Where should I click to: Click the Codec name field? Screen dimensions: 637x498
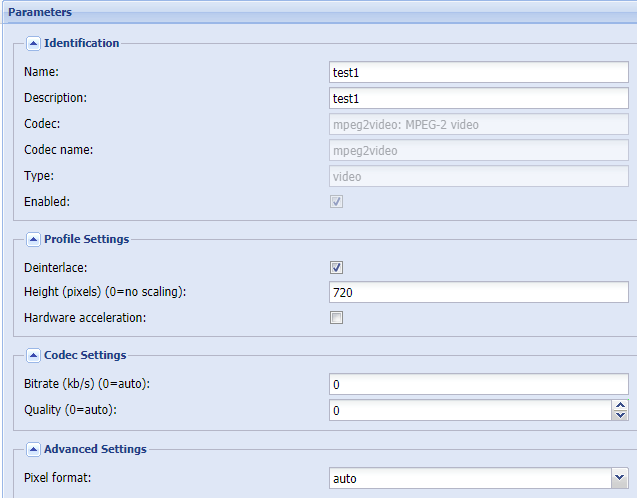click(478, 150)
